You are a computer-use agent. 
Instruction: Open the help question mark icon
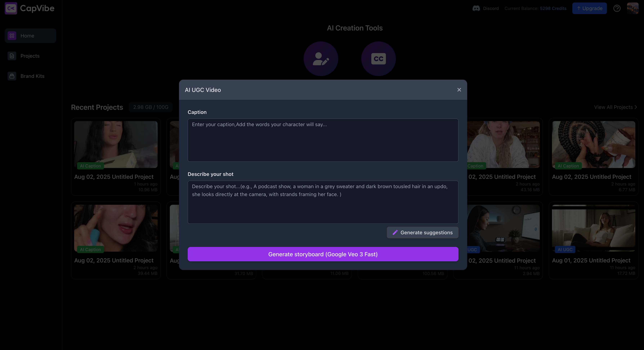(x=617, y=8)
